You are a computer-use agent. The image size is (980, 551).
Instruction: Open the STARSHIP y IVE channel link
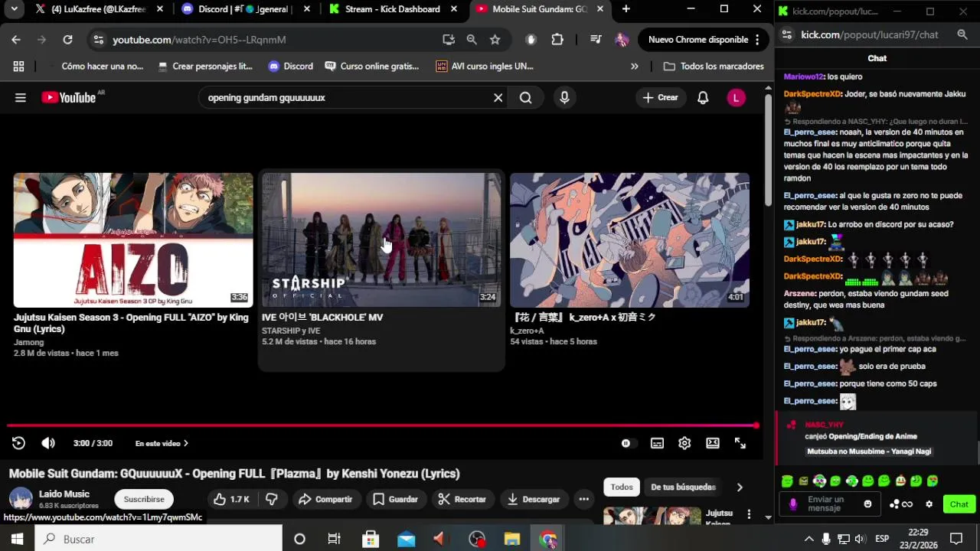tap(291, 331)
